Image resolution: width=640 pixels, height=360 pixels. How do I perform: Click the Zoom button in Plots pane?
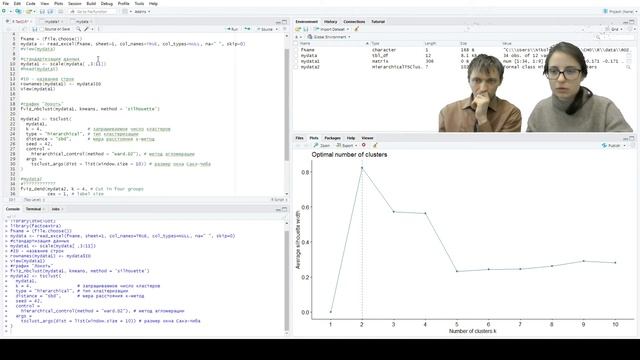click(x=322, y=145)
